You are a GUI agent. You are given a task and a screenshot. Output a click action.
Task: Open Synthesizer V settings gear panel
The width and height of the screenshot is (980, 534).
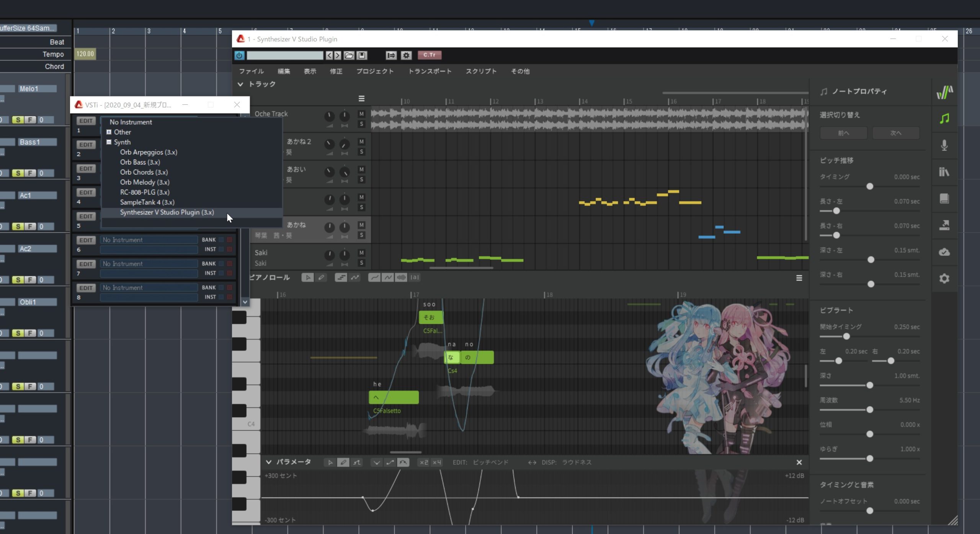coord(944,278)
